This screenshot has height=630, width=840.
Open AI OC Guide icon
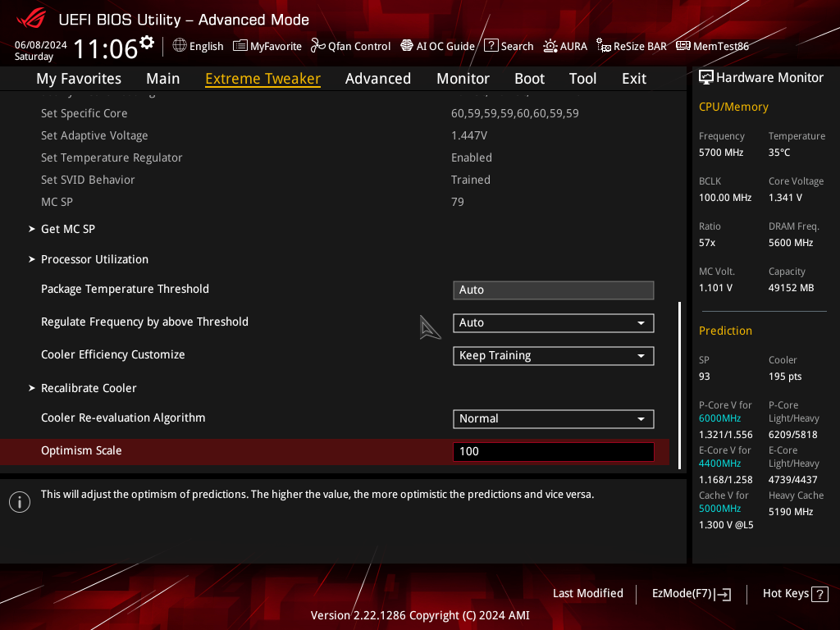(407, 46)
